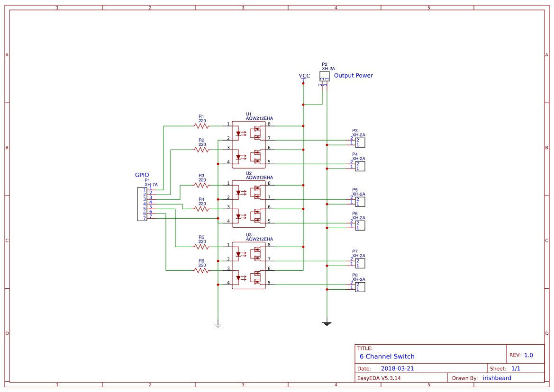Image resolution: width=554 pixels, height=392 pixels.
Task: Select the irishbeard Drawn By text
Action: [x=496, y=378]
